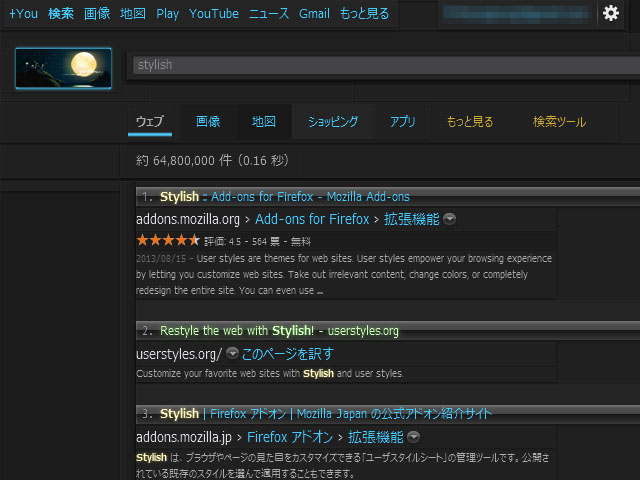
Task: Switch to the アプリ tab
Action: pos(402,121)
